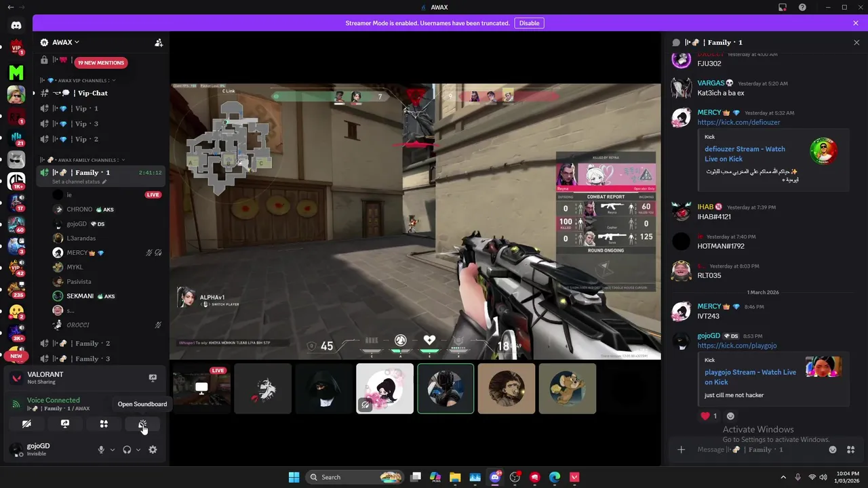The image size is (868, 488).
Task: Open the Windows Start menu
Action: [294, 477]
